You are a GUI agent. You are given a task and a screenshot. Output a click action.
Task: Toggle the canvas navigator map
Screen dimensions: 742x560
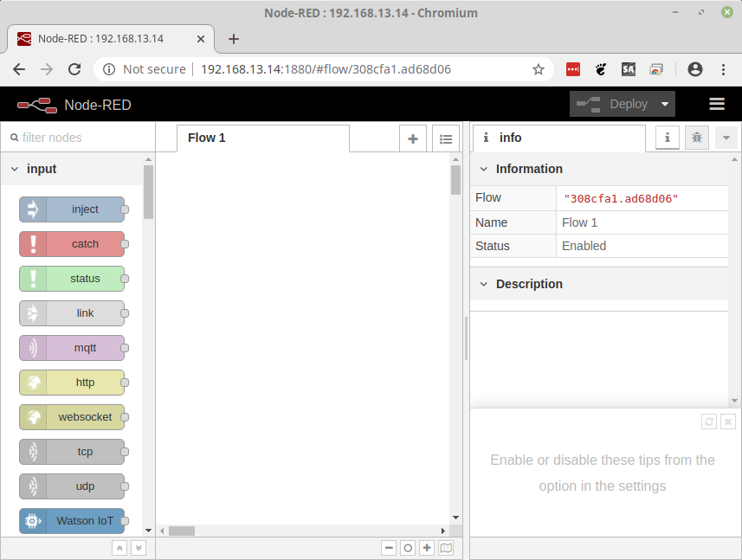(x=446, y=548)
